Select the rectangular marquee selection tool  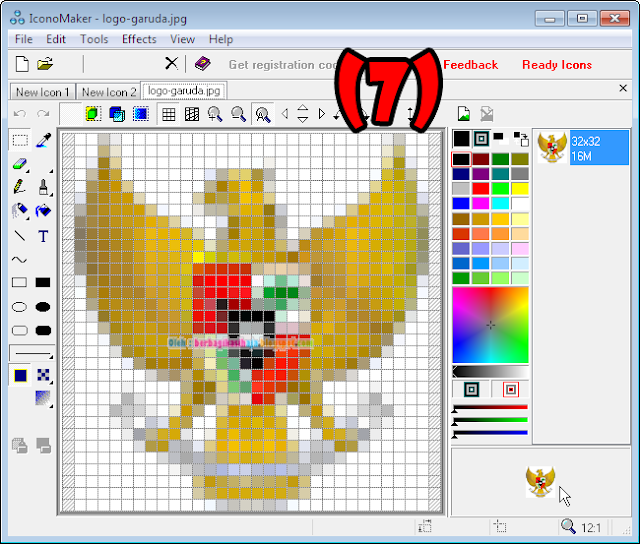click(x=20, y=140)
